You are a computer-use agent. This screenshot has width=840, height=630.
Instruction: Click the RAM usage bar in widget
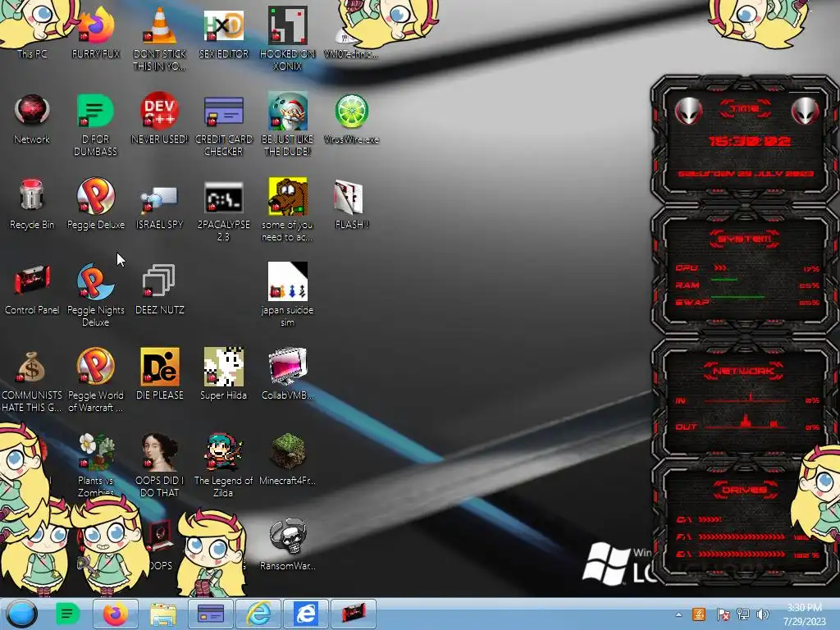tap(724, 280)
